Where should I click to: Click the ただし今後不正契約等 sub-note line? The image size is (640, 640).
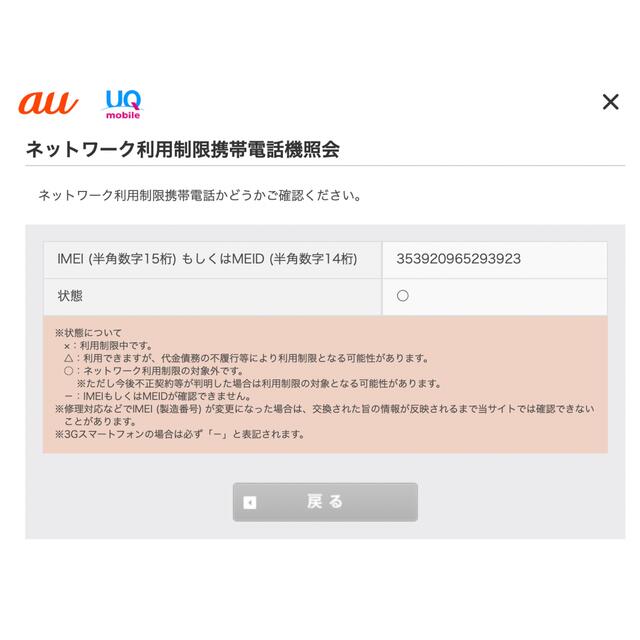[260, 384]
